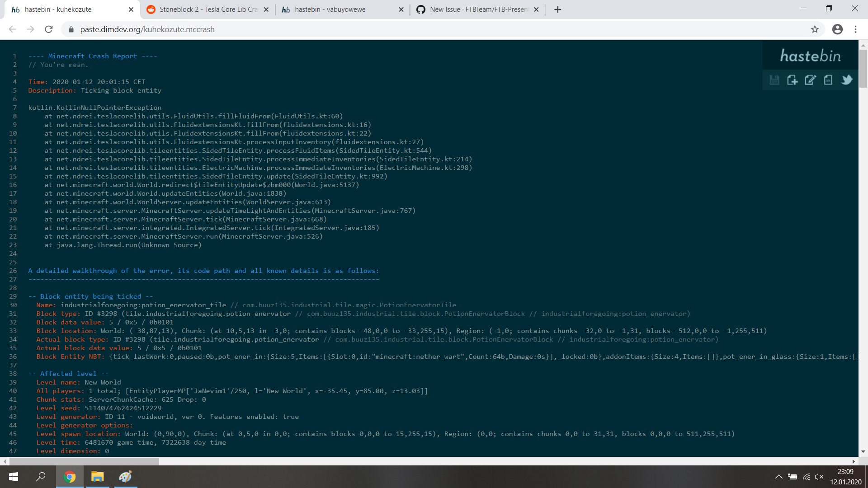Viewport: 868px width, 488px height.
Task: Switch to Stoneblock 2 Reddit tab
Action: coord(208,9)
